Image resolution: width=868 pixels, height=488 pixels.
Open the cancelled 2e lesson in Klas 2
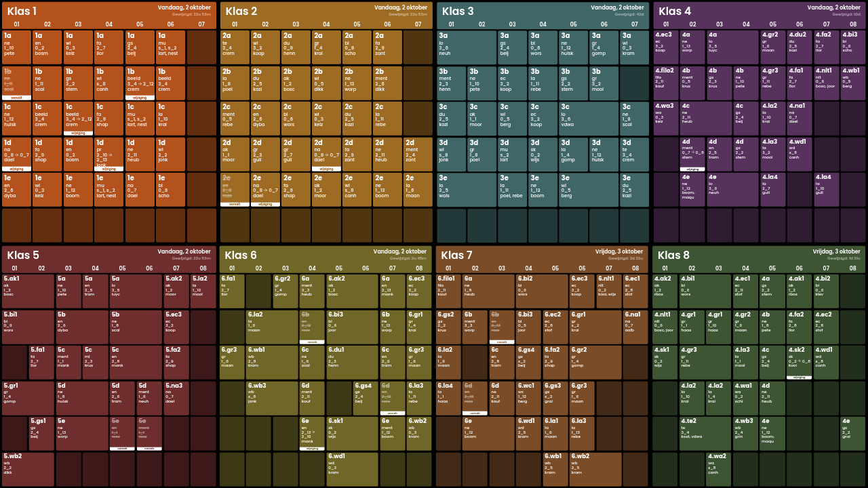pyautogui.click(x=234, y=188)
